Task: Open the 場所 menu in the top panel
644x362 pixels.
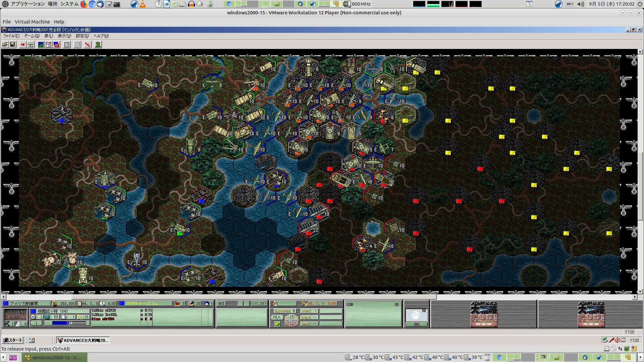Action: pyautogui.click(x=52, y=4)
